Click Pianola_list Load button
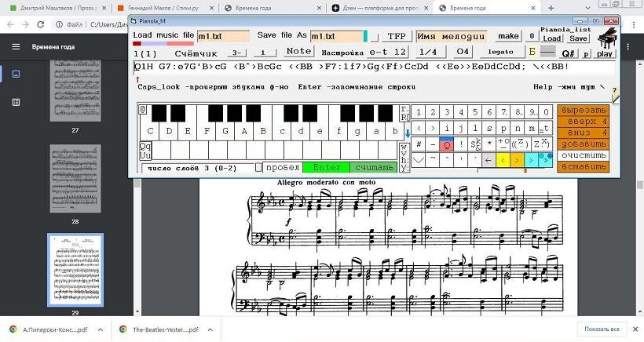644x342 pixels. coord(551,38)
